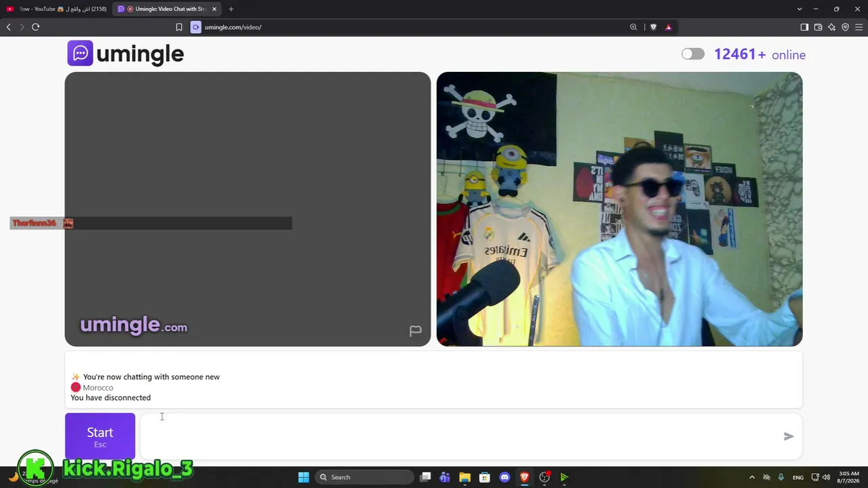The height and width of the screenshot is (488, 868).
Task: Switch to the YouTube tab
Action: pos(56,9)
